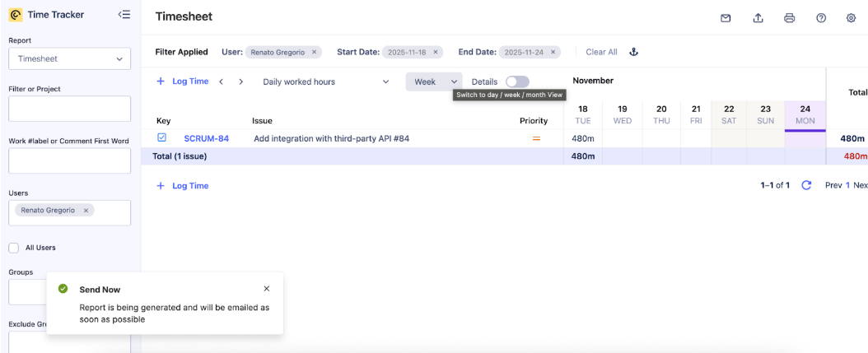Collapse the sidebar with the menu arrow icon
868x353 pixels.
coord(124,15)
